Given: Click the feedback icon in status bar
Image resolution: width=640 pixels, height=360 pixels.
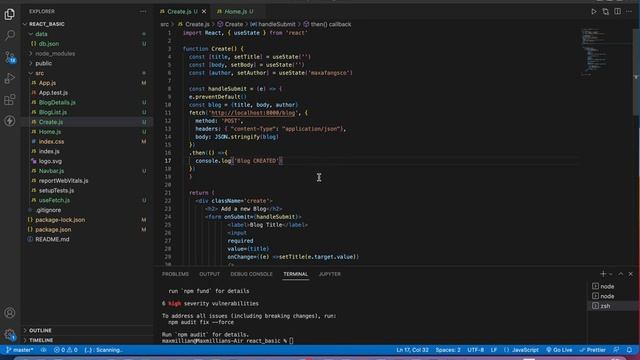Looking at the screenshot, I should click(x=616, y=350).
